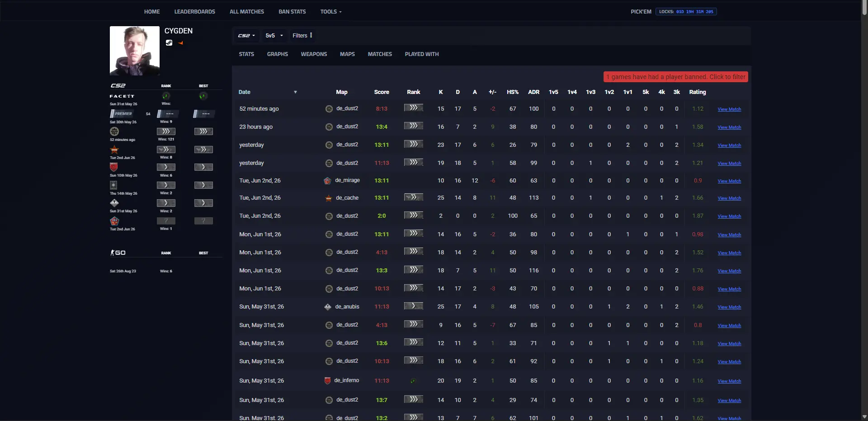Click the rank badge in the 2:0 dust2 row

click(x=414, y=215)
